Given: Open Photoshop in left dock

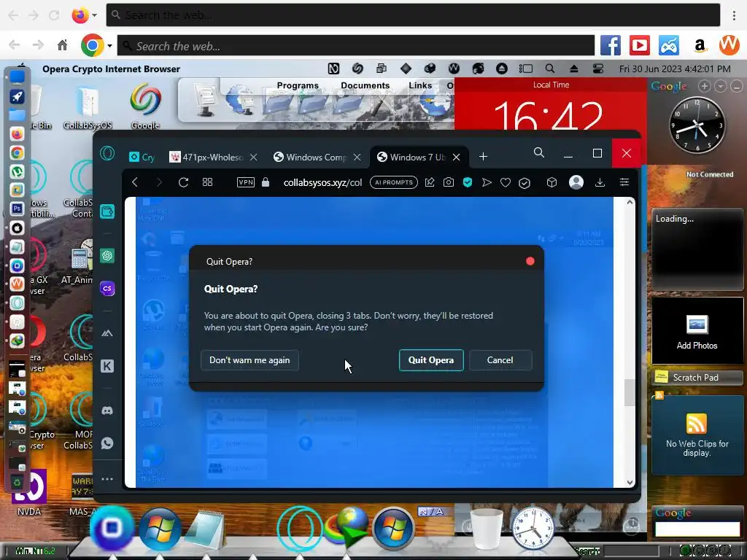Looking at the screenshot, I should (x=18, y=209).
